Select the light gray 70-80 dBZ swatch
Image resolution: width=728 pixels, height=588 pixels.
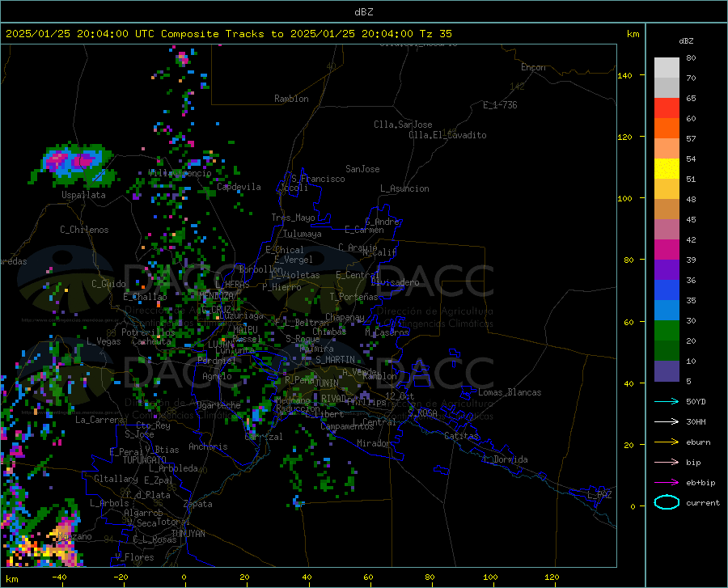tap(667, 68)
